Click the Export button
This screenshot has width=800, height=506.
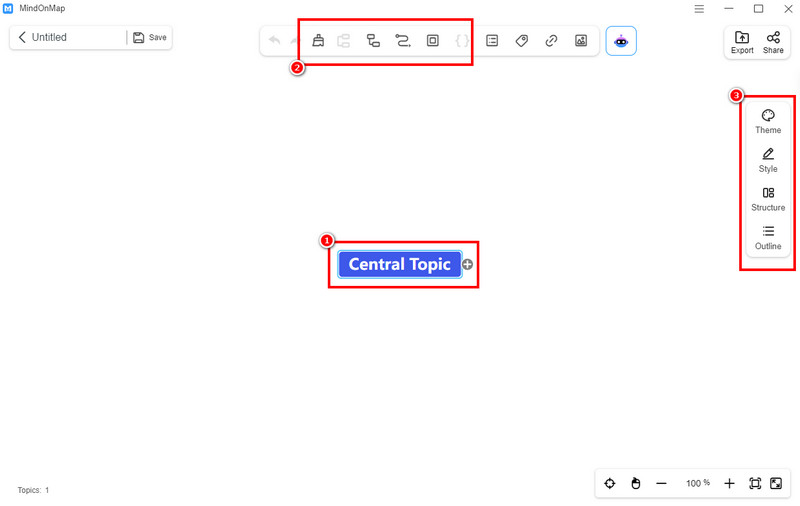pos(742,42)
